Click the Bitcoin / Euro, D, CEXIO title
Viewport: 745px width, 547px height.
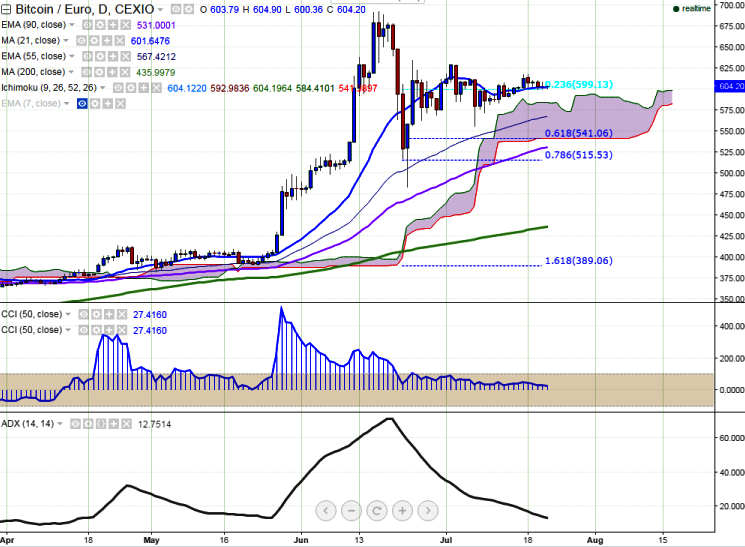[85, 9]
